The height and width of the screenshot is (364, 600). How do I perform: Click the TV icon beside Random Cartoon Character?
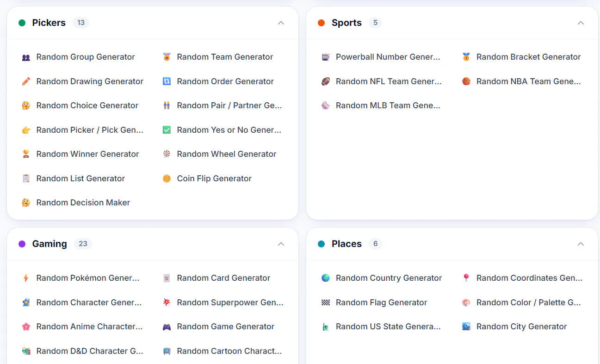(167, 351)
